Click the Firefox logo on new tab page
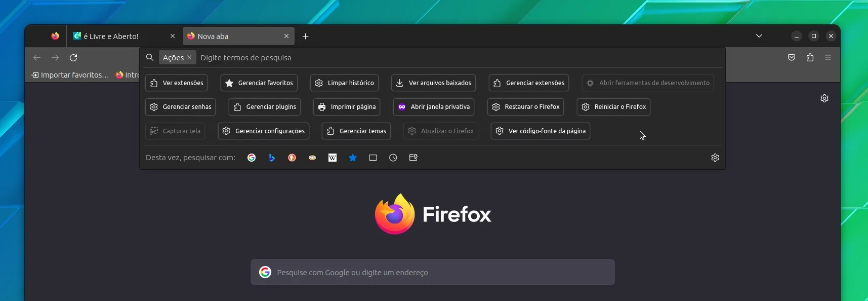Viewport: 868px width, 301px height. pos(395,214)
